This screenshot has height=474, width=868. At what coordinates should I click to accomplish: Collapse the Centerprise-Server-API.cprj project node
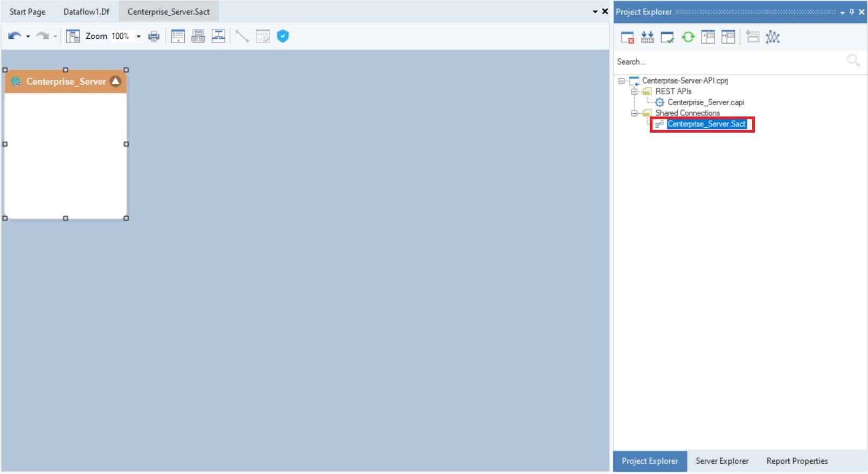pos(622,81)
